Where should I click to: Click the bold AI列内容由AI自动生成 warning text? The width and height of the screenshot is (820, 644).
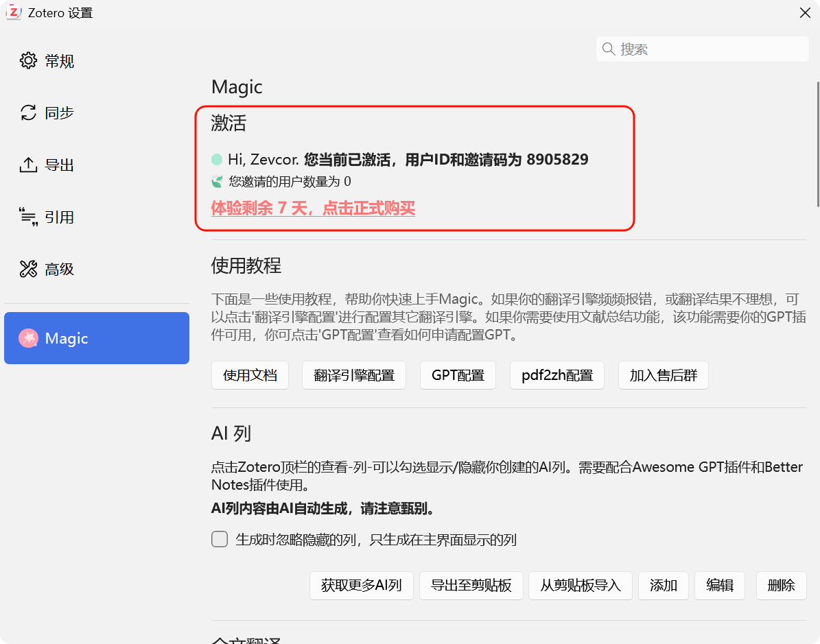(x=323, y=508)
